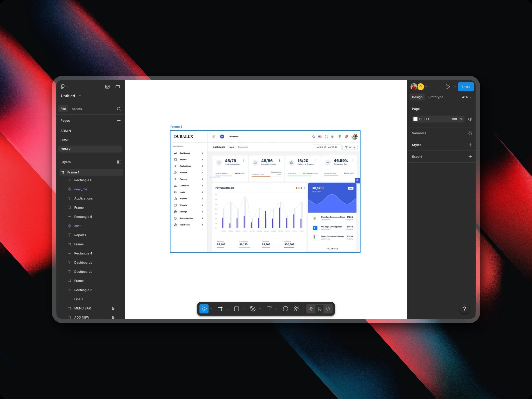The height and width of the screenshot is (399, 532).
Task: Click the Share button
Action: [466, 87]
